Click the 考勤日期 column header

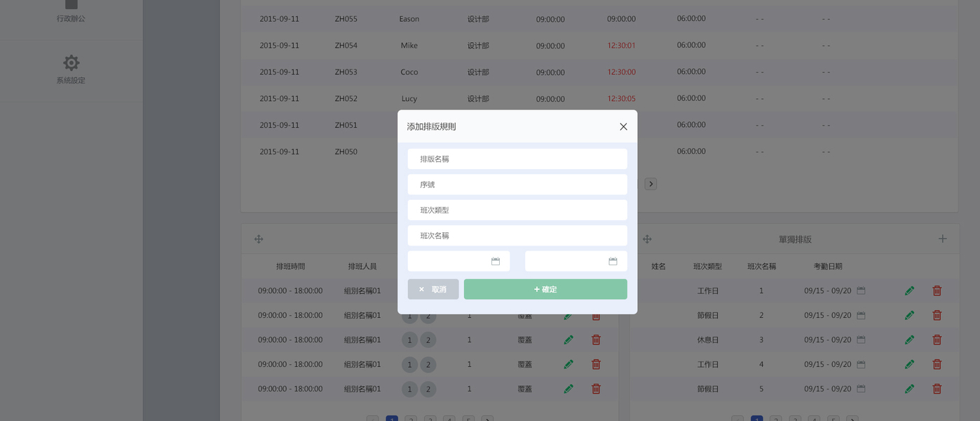coord(828,267)
